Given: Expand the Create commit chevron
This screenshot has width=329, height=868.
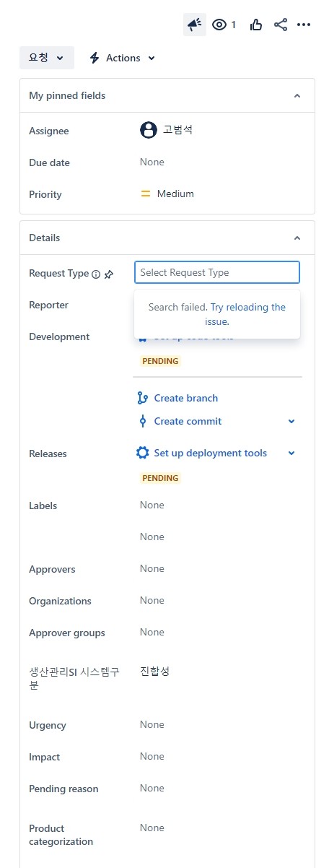Looking at the screenshot, I should 291,421.
